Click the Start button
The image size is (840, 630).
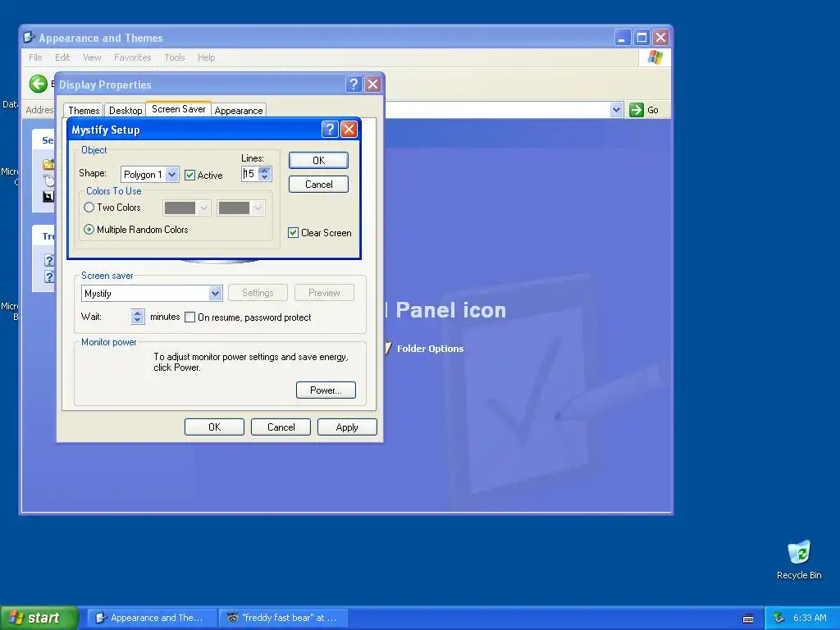[x=39, y=618]
